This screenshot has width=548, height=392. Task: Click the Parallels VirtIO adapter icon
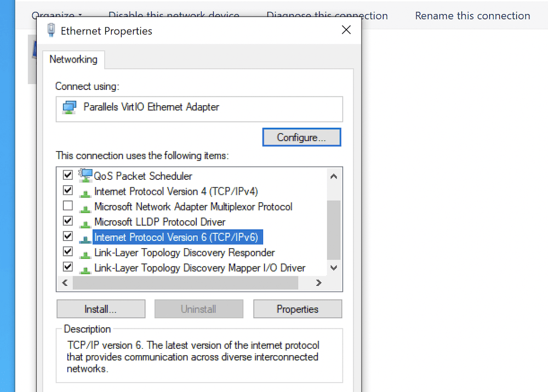tap(69, 107)
